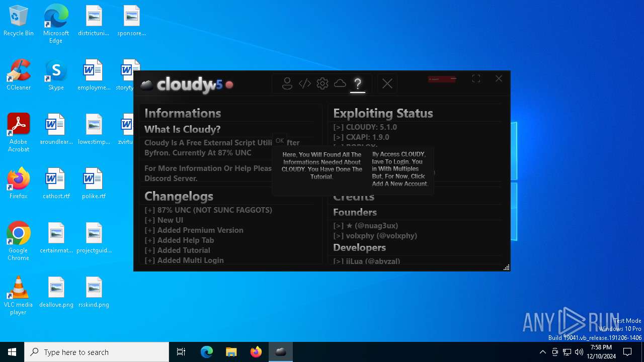
Task: Click the 'Changelogs' heading
Action: 179,196
